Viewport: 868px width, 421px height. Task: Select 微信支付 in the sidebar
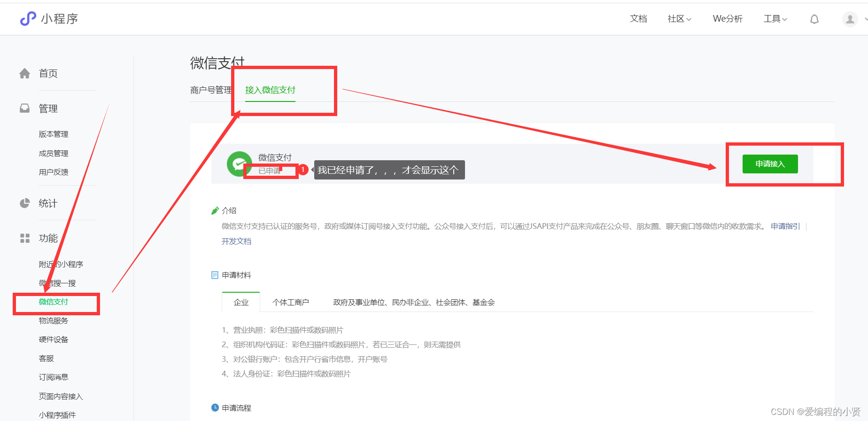click(54, 302)
